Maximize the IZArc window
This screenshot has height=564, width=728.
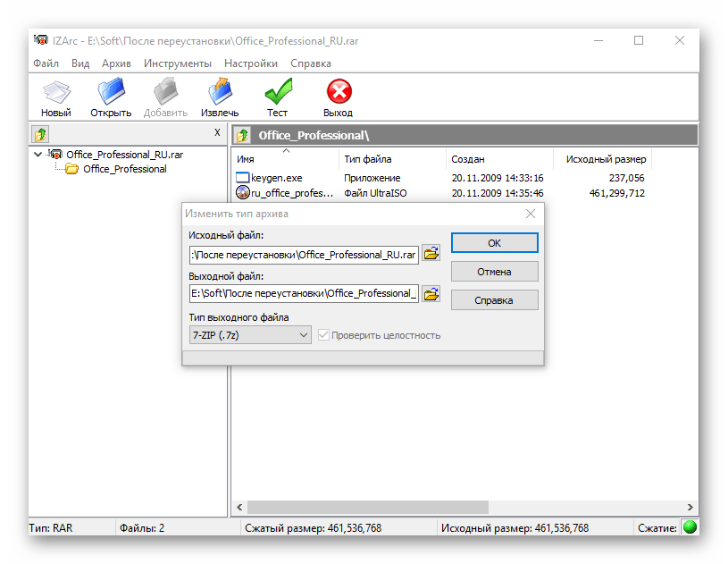tap(639, 40)
